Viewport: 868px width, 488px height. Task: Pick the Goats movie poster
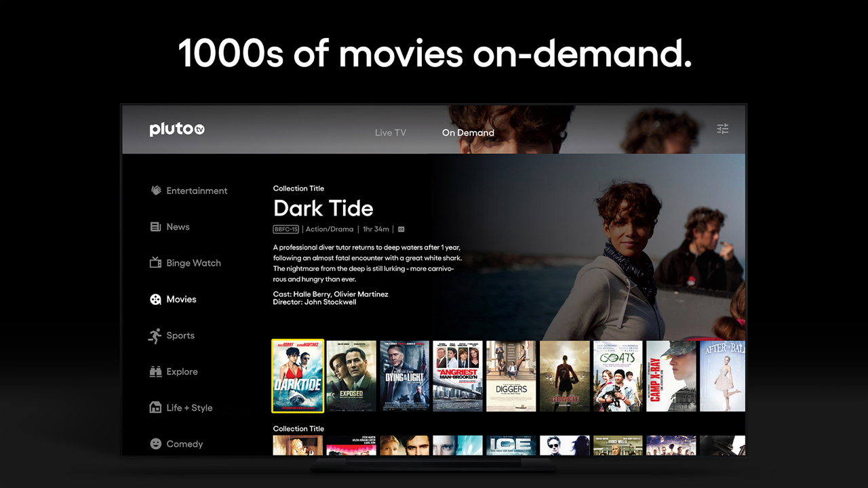pos(618,376)
